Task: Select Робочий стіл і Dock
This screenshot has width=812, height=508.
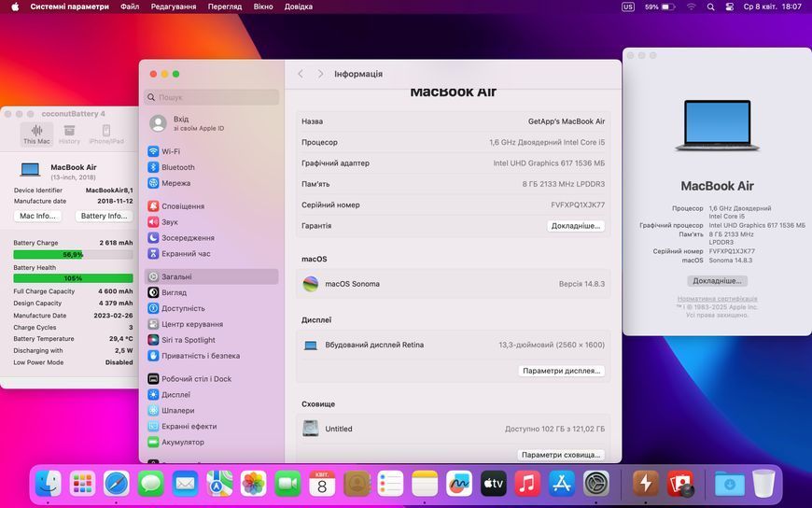Action: tap(211, 379)
